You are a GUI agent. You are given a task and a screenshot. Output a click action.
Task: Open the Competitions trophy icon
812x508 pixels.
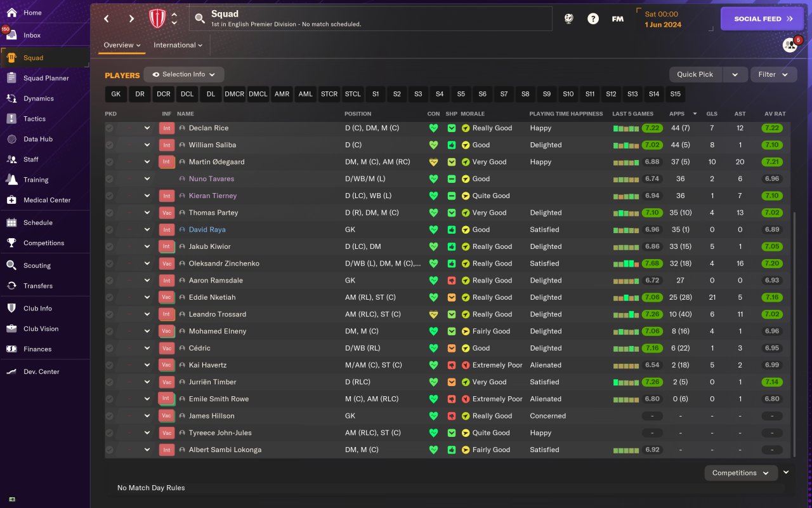coord(11,243)
